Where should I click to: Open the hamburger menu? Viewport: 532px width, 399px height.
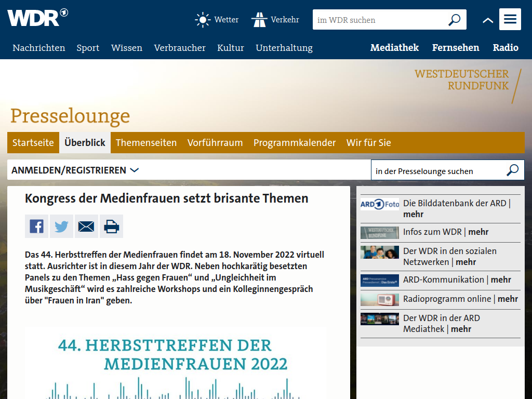[510, 19]
